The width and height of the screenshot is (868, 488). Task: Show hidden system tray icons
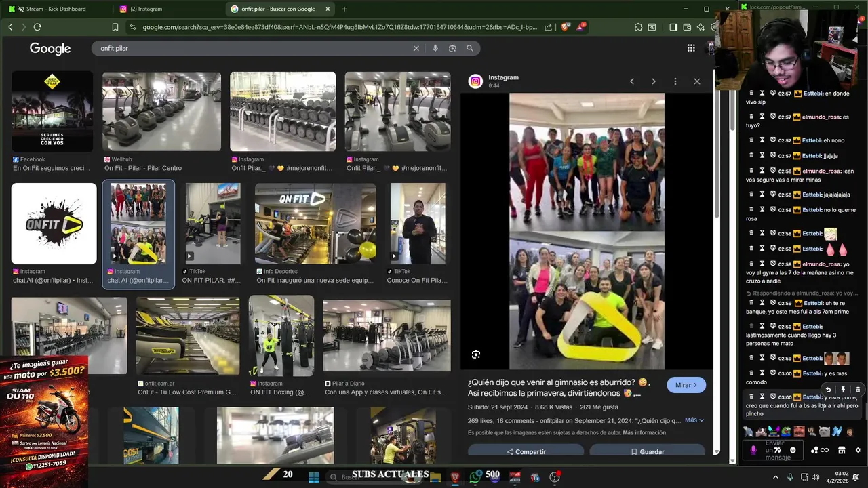point(776,477)
